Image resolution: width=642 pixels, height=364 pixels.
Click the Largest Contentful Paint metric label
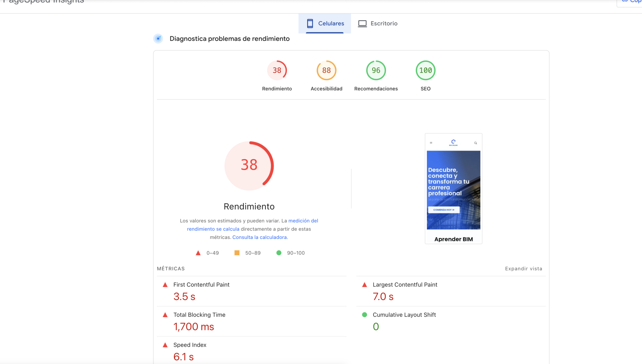[405, 285]
